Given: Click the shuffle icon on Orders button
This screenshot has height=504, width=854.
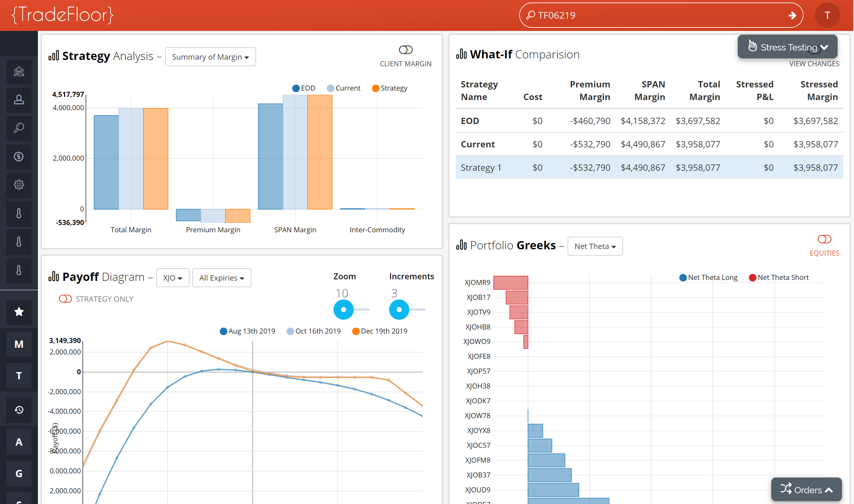Looking at the screenshot, I should click(x=786, y=488).
